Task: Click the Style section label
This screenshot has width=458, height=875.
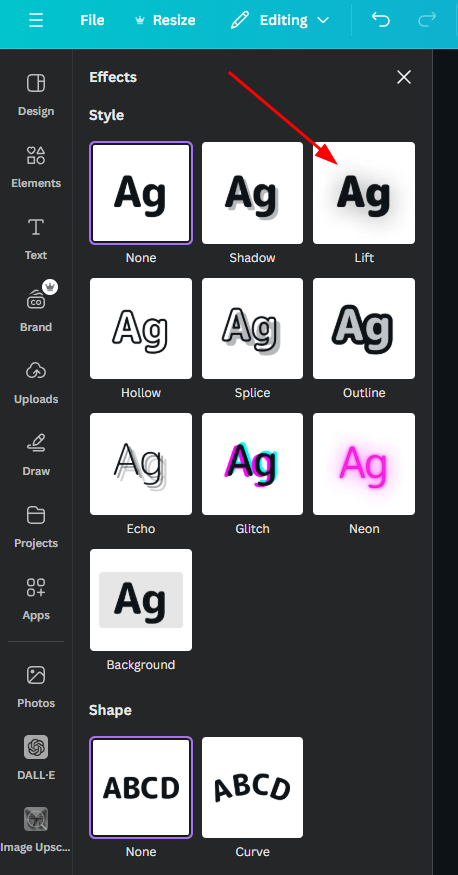Action: (x=107, y=115)
